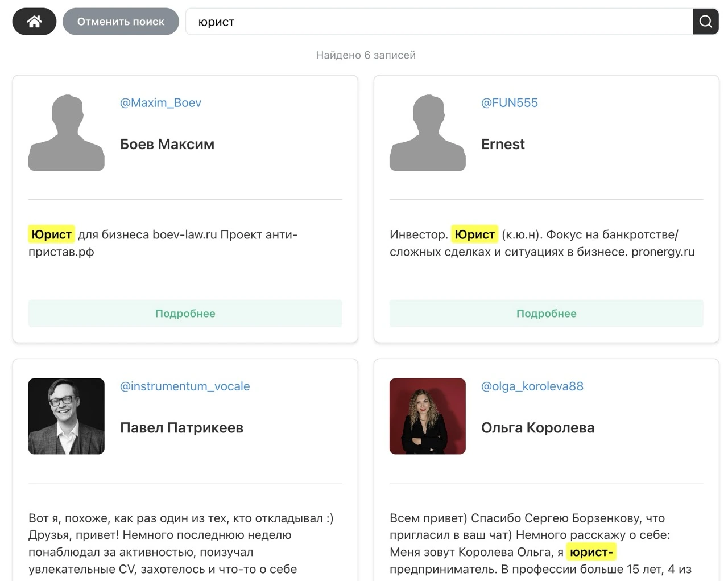Open the @olga_koroleva88 profile link
Screen dimensions: 728x581
click(x=532, y=386)
